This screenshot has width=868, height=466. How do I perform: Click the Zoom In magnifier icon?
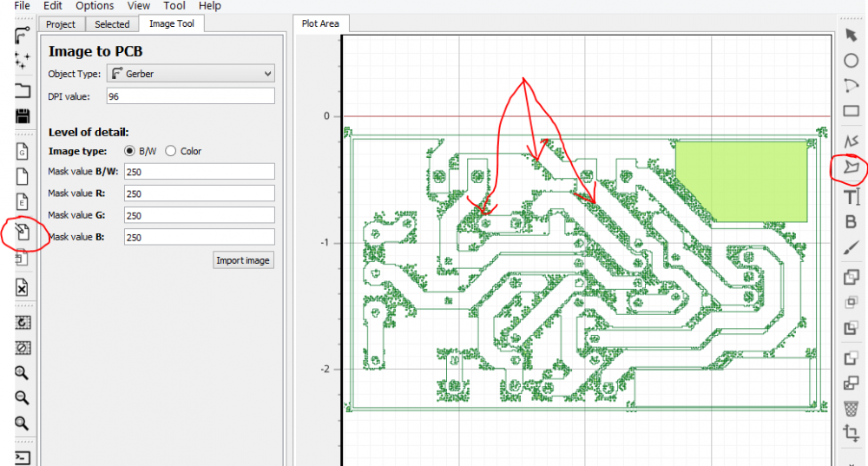[x=22, y=372]
